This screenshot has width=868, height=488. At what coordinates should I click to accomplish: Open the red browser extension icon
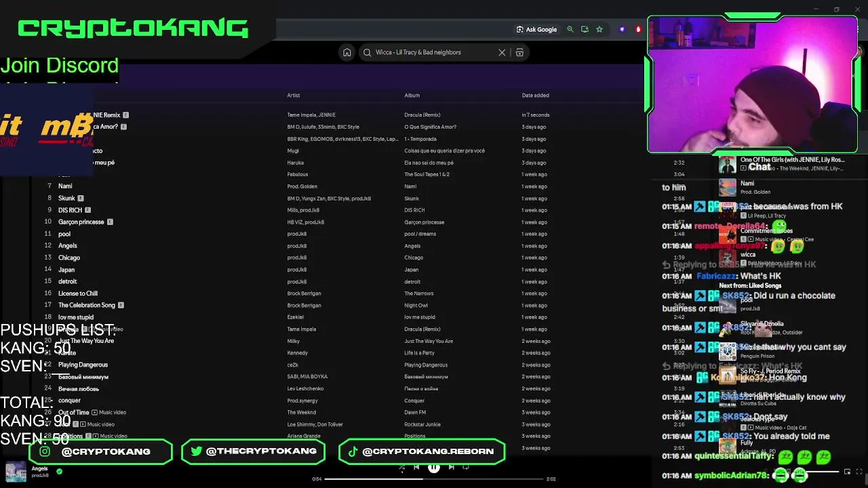pyautogui.click(x=638, y=29)
